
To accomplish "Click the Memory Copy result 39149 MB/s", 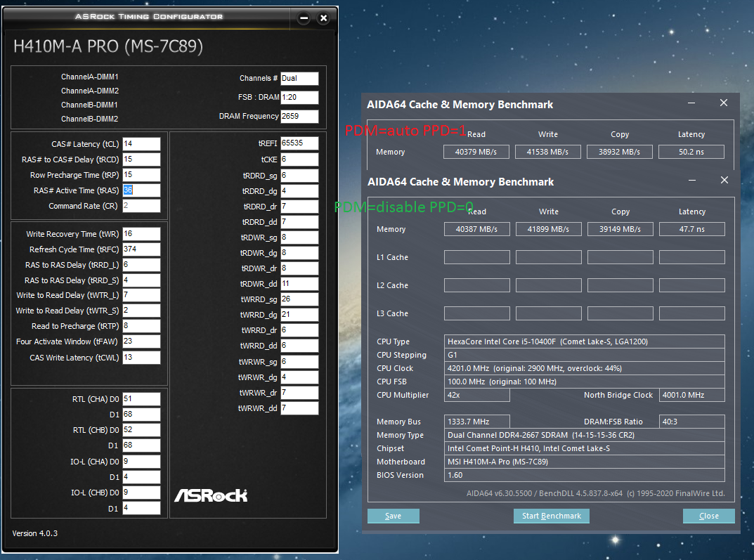I will tap(620, 229).
